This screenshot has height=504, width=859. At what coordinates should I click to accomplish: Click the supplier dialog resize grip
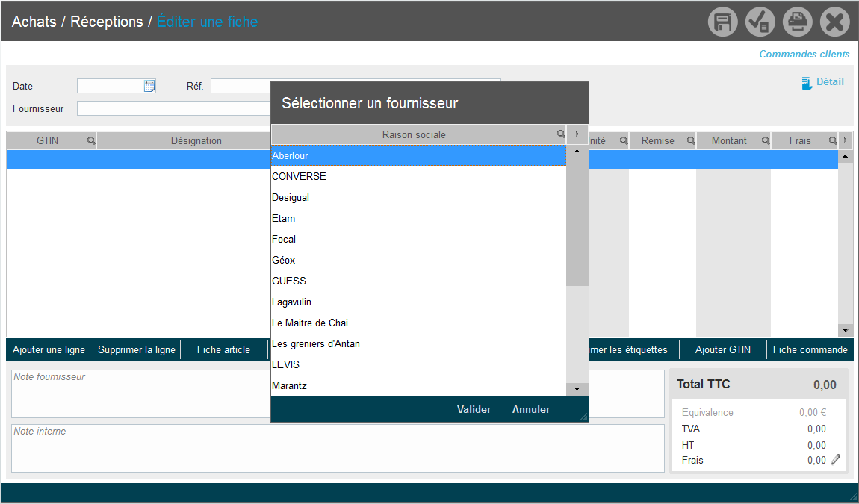[x=584, y=417]
